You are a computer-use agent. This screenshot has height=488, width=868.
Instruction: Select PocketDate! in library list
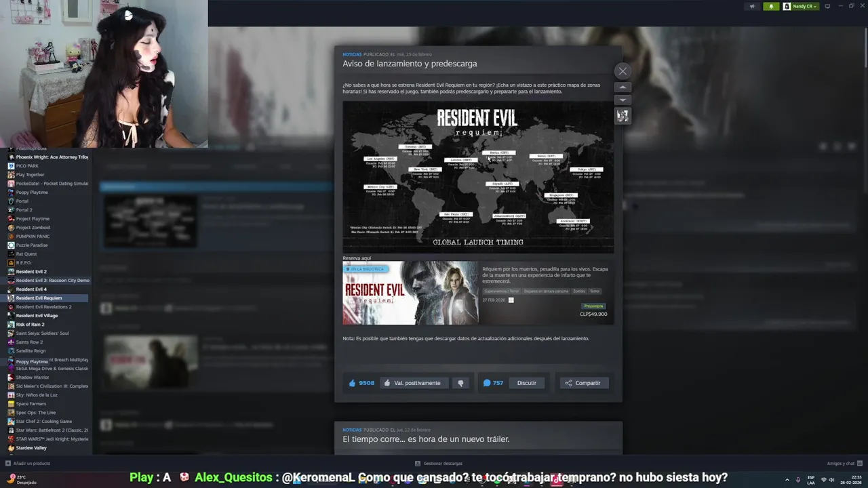point(47,184)
